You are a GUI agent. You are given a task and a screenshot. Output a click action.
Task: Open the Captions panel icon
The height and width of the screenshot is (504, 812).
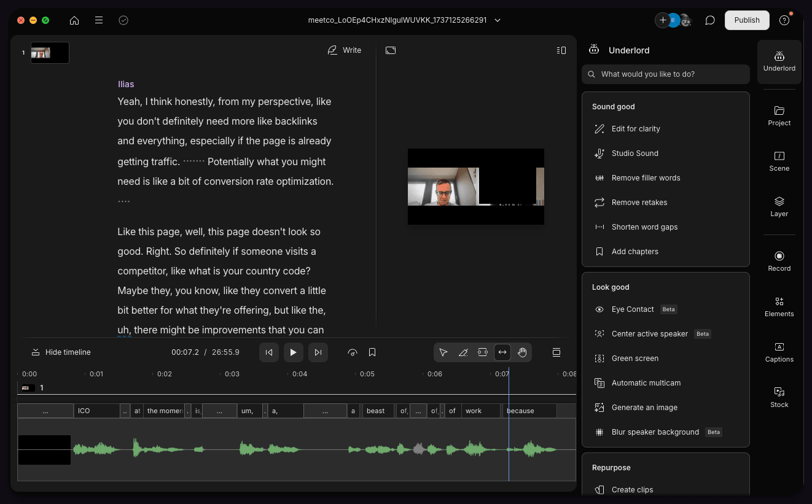[x=779, y=352]
